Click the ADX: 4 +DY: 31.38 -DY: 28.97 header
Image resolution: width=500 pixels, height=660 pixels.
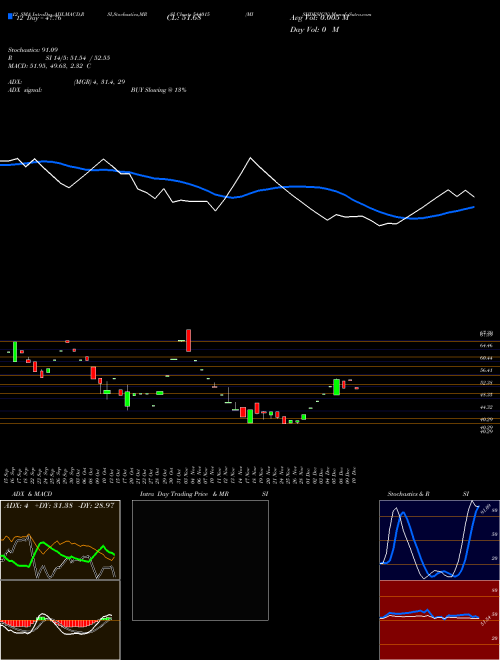click(59, 505)
